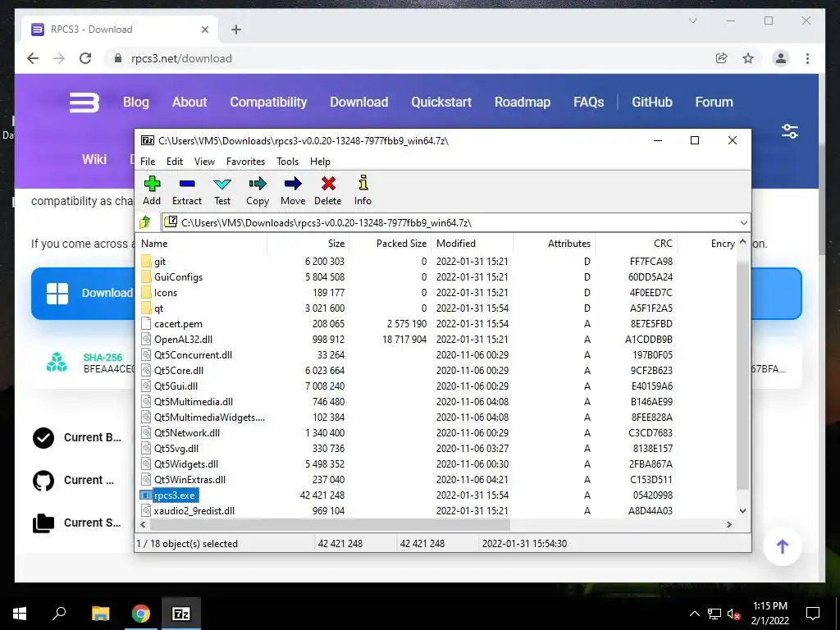Open the FAQs link
The image size is (840, 630).
(x=588, y=102)
